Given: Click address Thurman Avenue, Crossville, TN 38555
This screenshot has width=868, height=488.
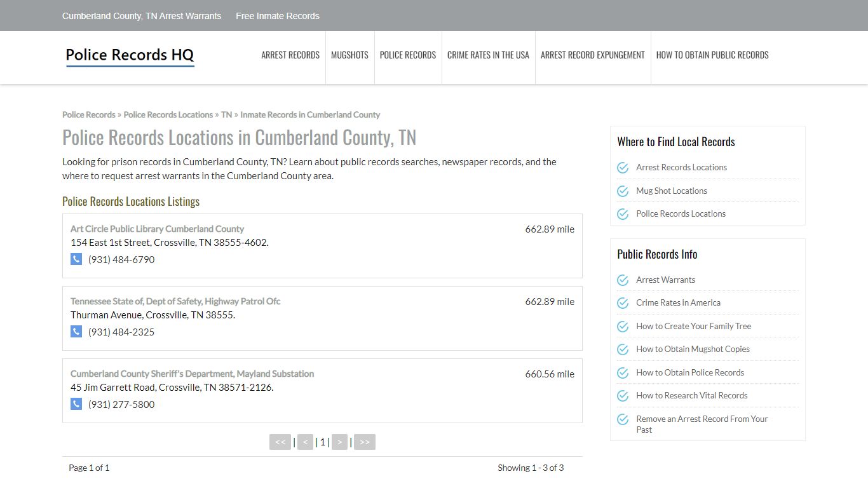Looking at the screenshot, I should (153, 315).
